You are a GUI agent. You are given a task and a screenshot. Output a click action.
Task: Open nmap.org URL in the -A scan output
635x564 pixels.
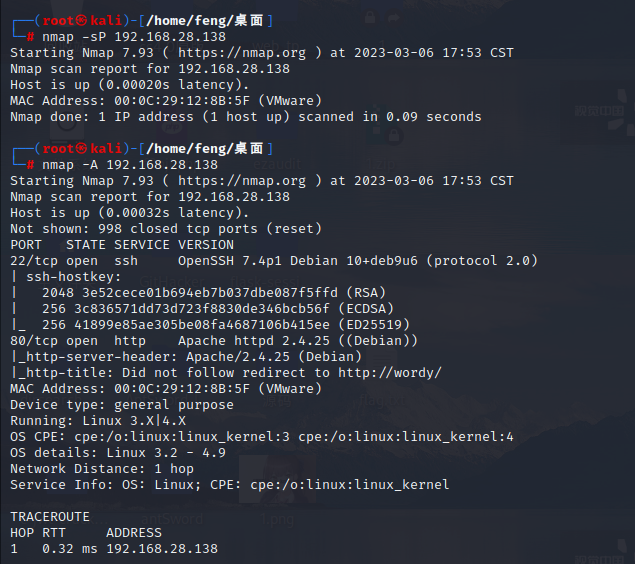(x=242, y=181)
